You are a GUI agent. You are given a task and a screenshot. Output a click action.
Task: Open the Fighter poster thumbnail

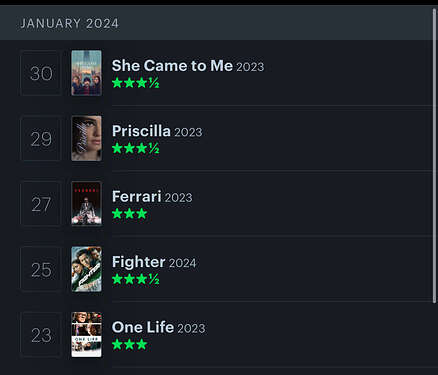point(86,269)
